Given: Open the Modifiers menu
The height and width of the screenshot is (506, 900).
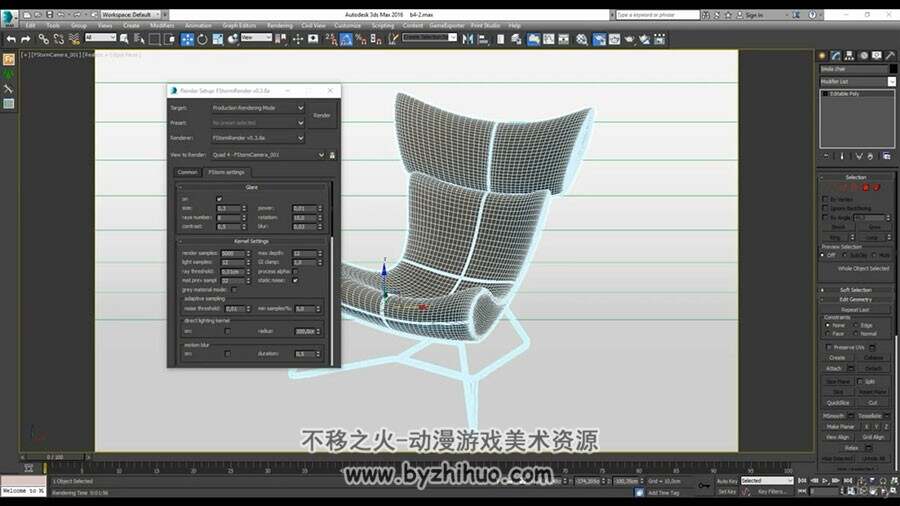Looking at the screenshot, I should pyautogui.click(x=162, y=26).
